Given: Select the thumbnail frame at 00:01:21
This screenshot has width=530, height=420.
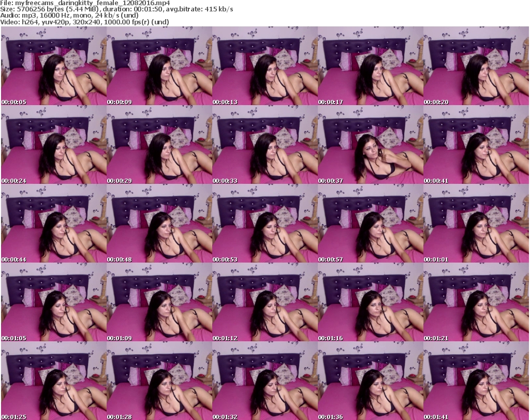Looking at the screenshot, I should click(476, 302).
